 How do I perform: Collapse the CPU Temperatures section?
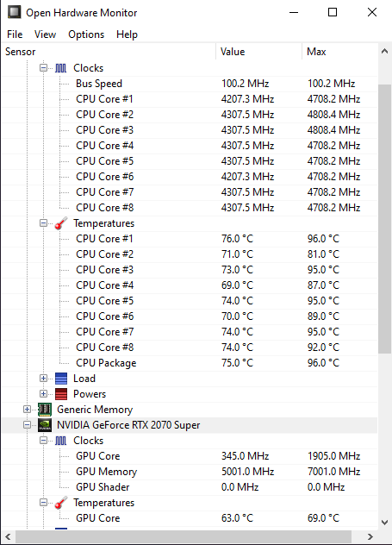coord(43,222)
